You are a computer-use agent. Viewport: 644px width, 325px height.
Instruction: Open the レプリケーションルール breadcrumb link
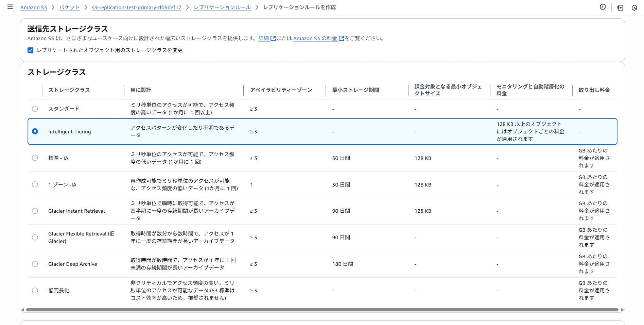pos(222,7)
